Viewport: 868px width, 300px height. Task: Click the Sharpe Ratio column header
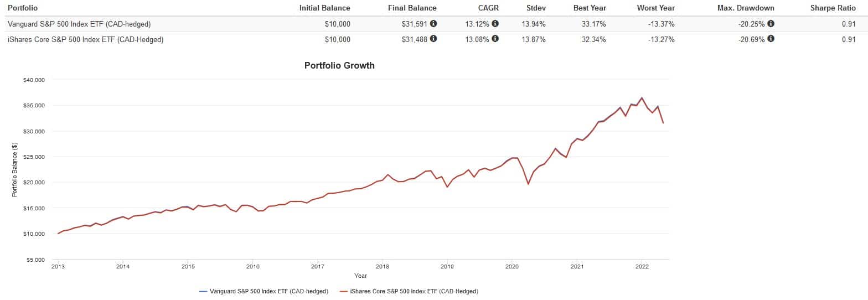[x=834, y=8]
